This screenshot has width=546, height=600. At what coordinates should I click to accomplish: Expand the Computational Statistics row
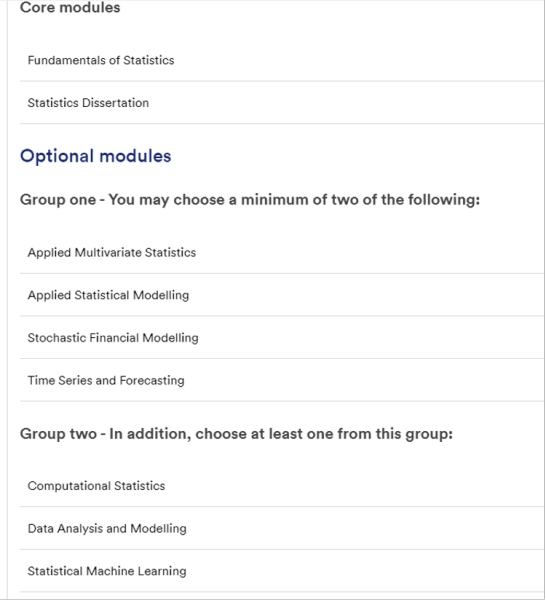(x=282, y=486)
